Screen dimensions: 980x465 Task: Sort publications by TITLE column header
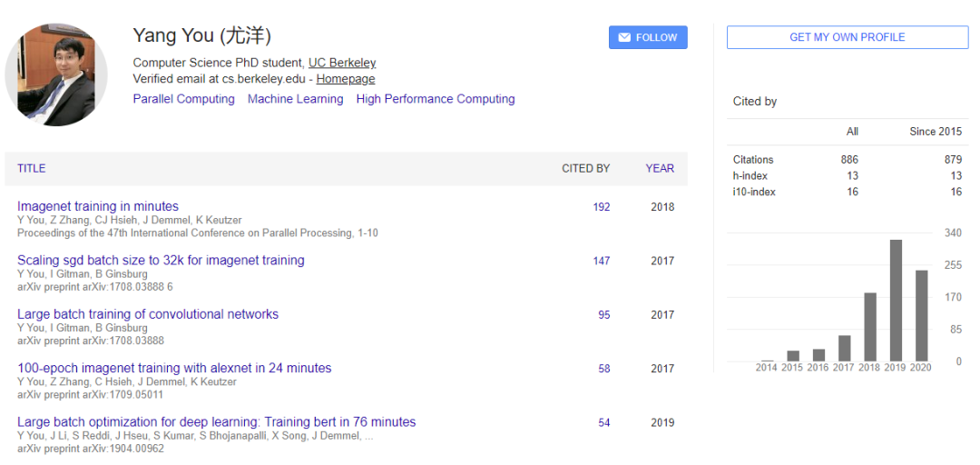tap(31, 168)
